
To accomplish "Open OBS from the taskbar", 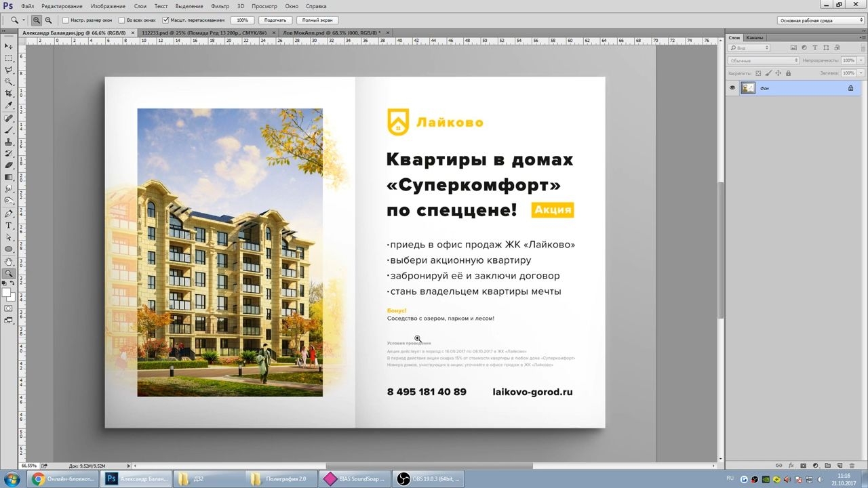I will [429, 479].
